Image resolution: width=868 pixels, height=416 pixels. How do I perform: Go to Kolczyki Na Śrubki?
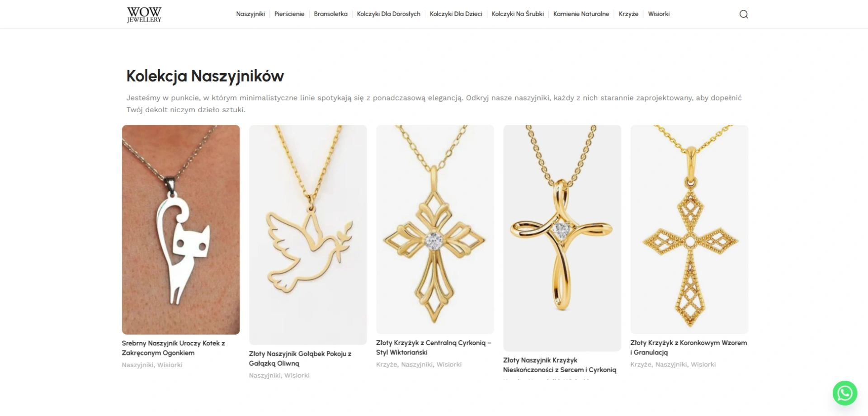[518, 14]
